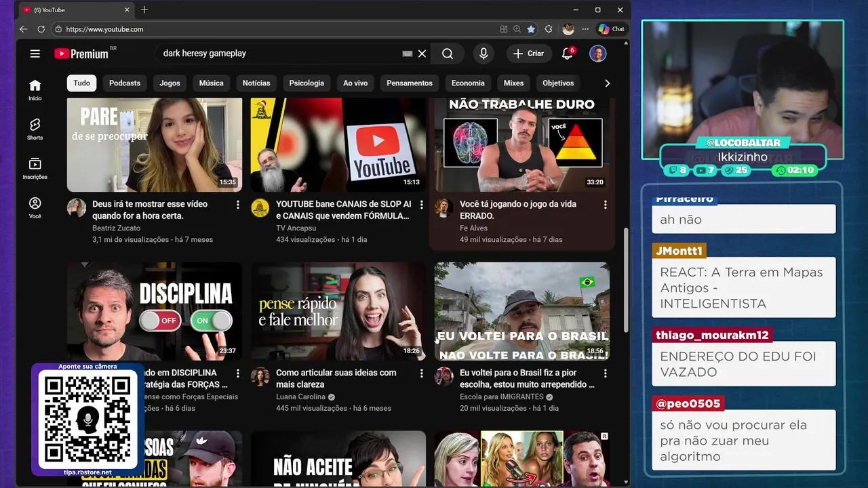Select the Psicologia filter chip

click(x=307, y=83)
